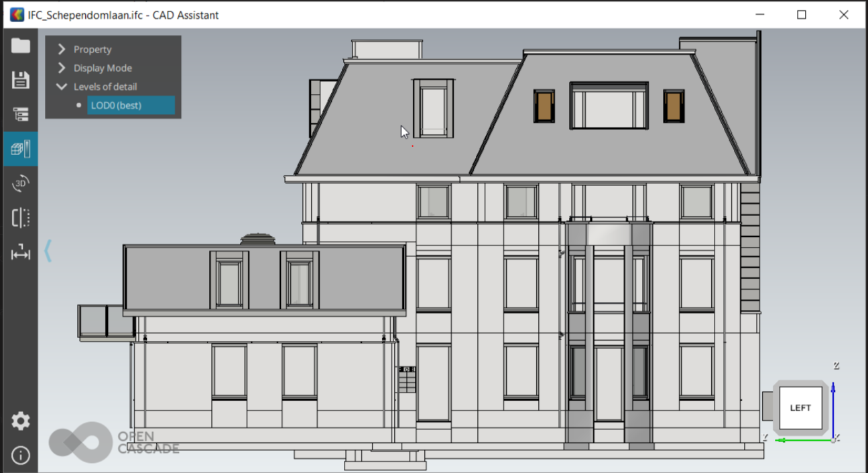Viewport: 868px width, 473px height.
Task: Open a file via the folder icon
Action: (x=20, y=46)
